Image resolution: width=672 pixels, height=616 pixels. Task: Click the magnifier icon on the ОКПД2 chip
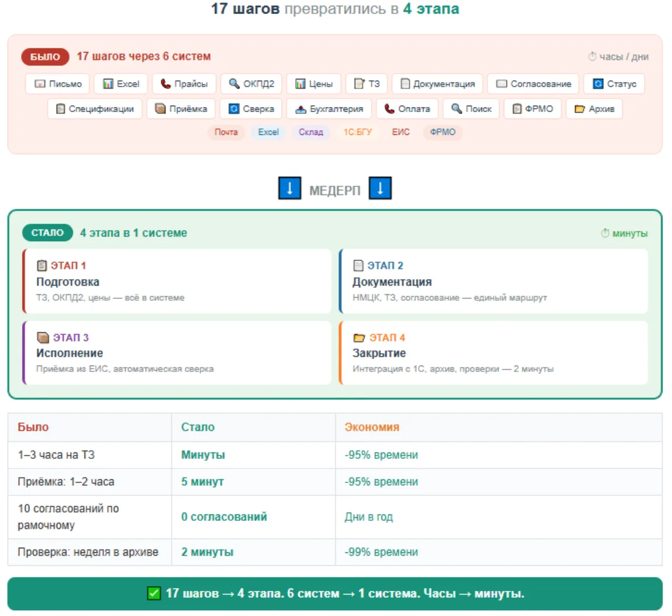point(234,83)
